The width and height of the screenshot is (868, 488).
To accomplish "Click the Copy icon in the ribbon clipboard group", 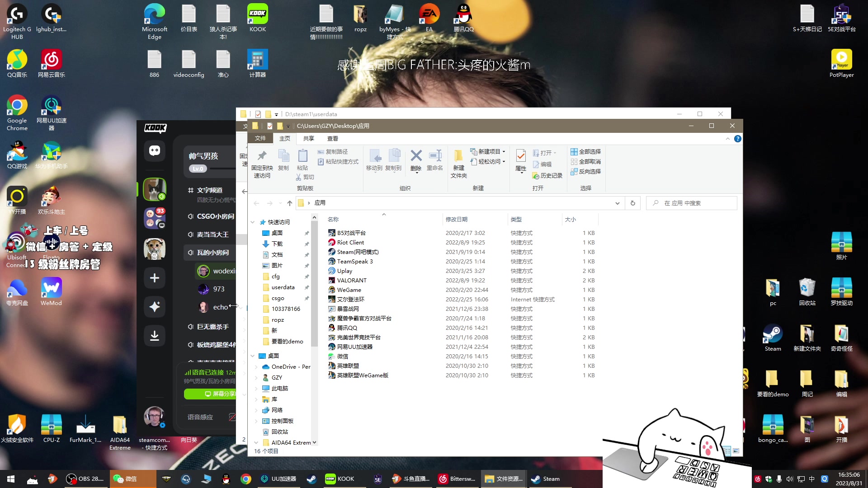I will 283,156.
